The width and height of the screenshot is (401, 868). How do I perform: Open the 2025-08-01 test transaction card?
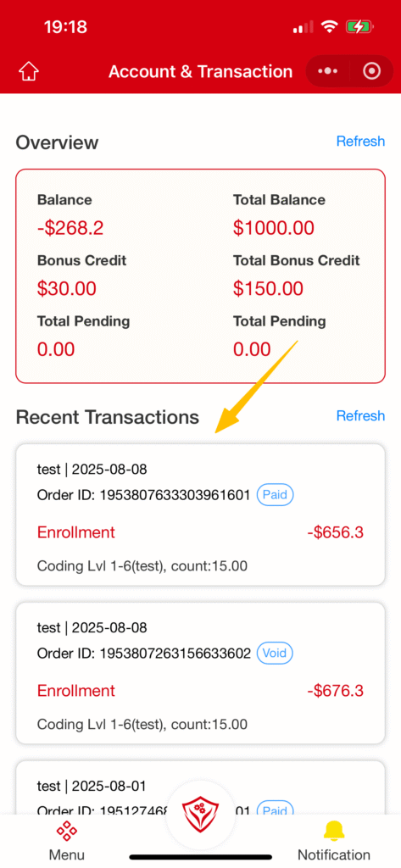pyautogui.click(x=200, y=787)
